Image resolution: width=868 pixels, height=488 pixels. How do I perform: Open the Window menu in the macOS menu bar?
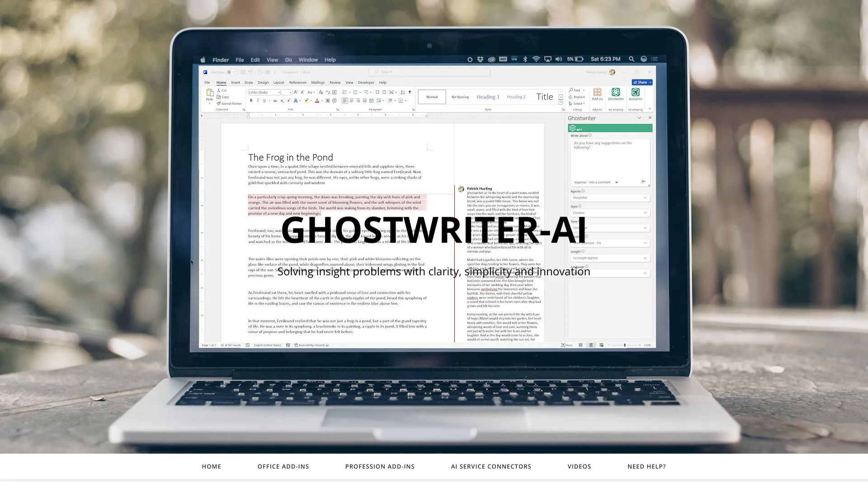[x=308, y=59]
